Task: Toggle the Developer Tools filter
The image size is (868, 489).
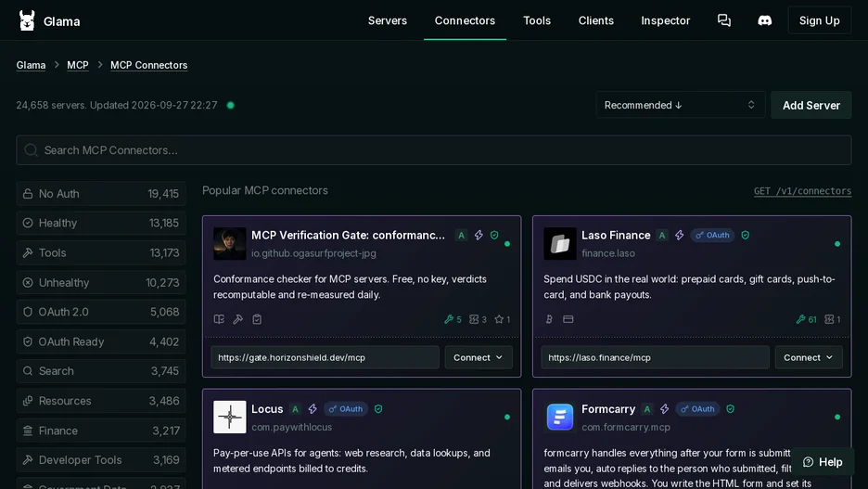Action: 101,460
